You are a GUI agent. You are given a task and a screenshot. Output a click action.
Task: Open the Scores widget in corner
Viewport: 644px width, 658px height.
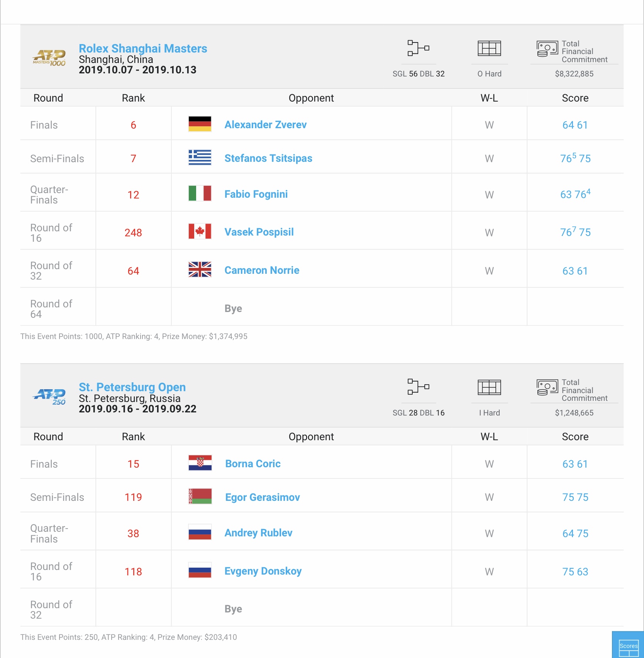(x=628, y=645)
